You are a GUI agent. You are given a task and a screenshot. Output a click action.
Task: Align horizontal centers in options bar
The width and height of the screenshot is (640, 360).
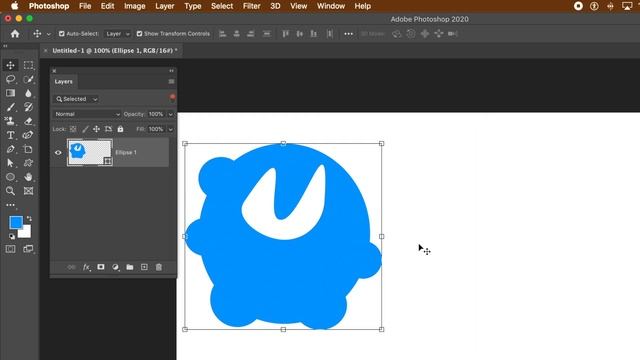pyautogui.click(x=236, y=34)
